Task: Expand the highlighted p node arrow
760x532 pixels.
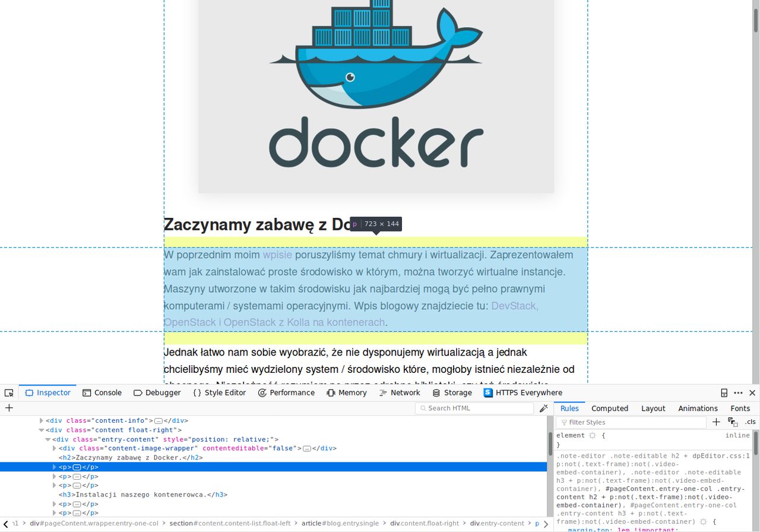Action: tap(55, 467)
